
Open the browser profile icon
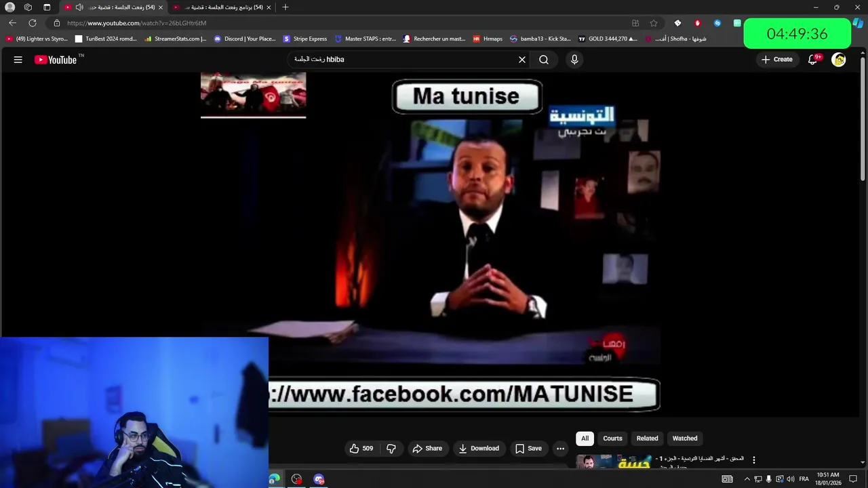coord(10,7)
